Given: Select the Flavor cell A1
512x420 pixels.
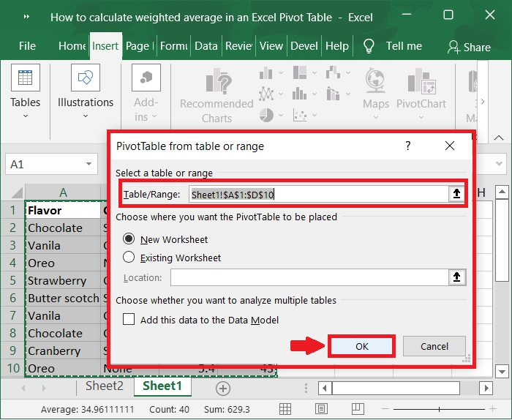Looking at the screenshot, I should 63,210.
